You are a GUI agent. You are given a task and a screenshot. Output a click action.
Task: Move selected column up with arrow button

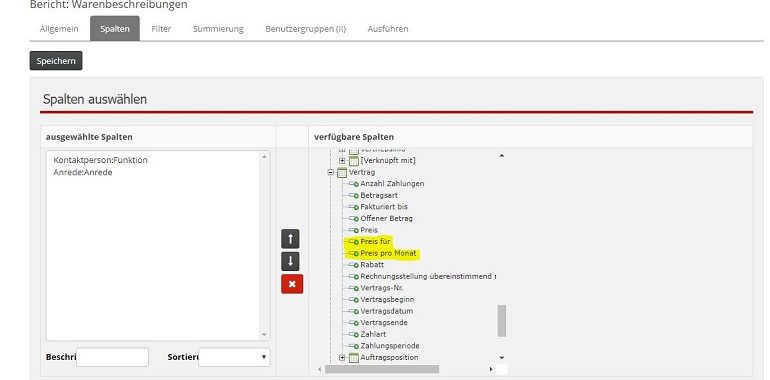pos(290,239)
